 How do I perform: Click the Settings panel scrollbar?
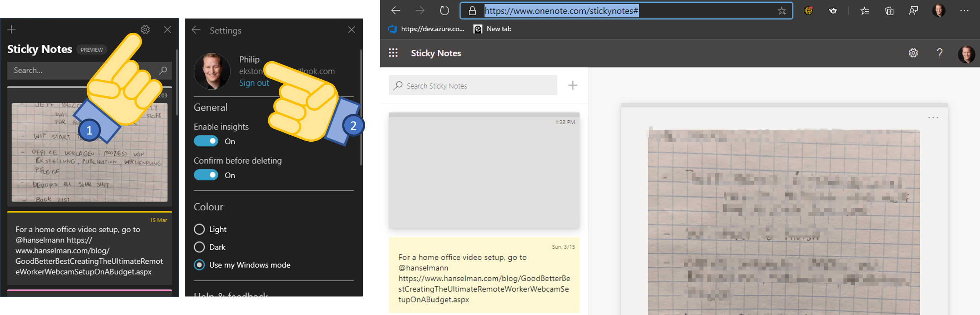point(361,107)
